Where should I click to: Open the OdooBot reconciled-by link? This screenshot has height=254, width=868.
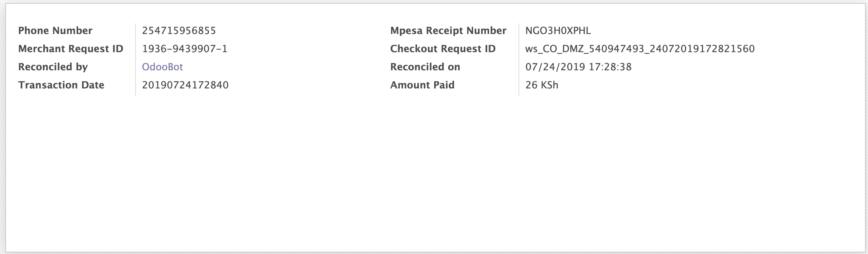162,67
